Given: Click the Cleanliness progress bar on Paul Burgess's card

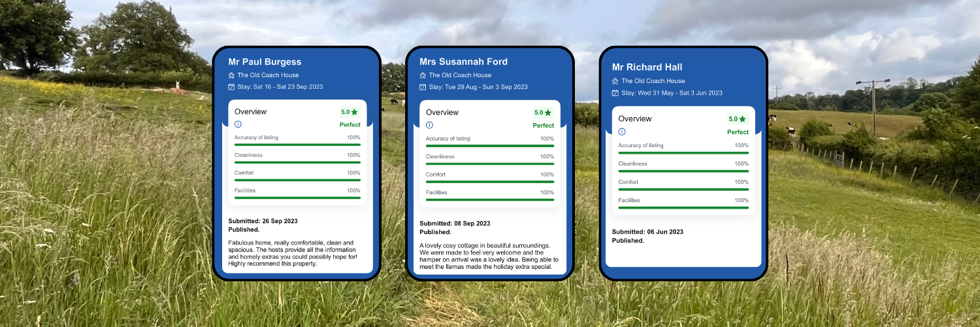Looking at the screenshot, I should pos(297,162).
